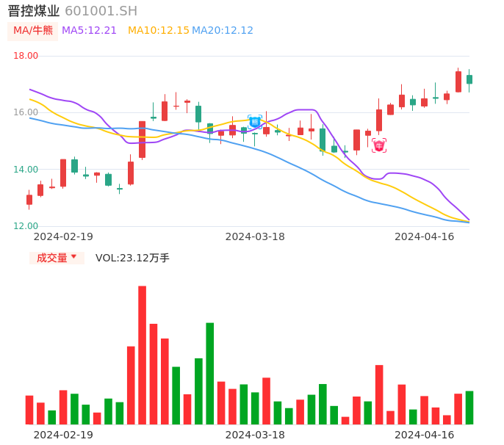Image resolution: width=504 pixels, height=445 pixels.
Task: Click the 18.00 price axis label
Action: click(26, 56)
